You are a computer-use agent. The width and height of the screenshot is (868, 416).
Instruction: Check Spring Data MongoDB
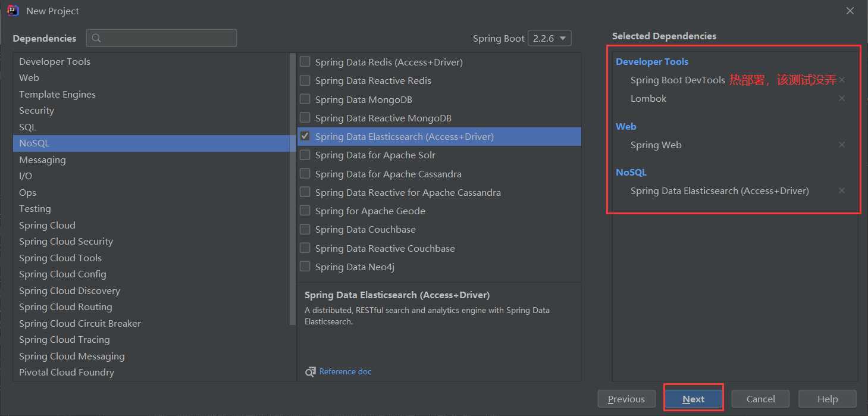coord(305,99)
